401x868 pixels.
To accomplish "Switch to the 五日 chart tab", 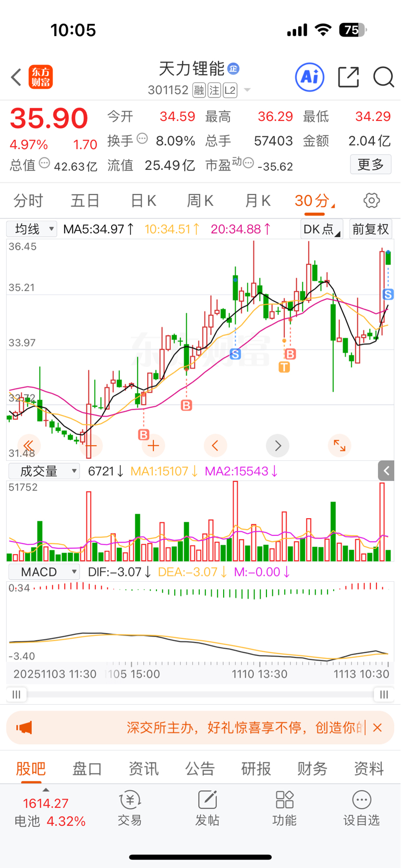I will point(85,201).
